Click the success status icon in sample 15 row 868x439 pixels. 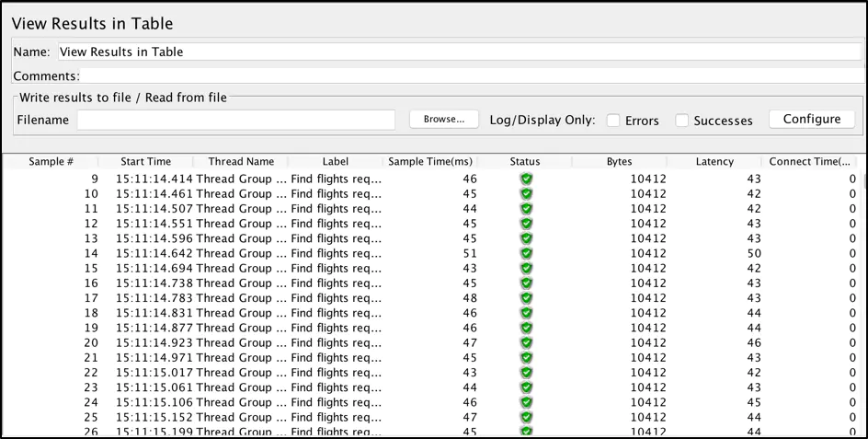click(527, 269)
